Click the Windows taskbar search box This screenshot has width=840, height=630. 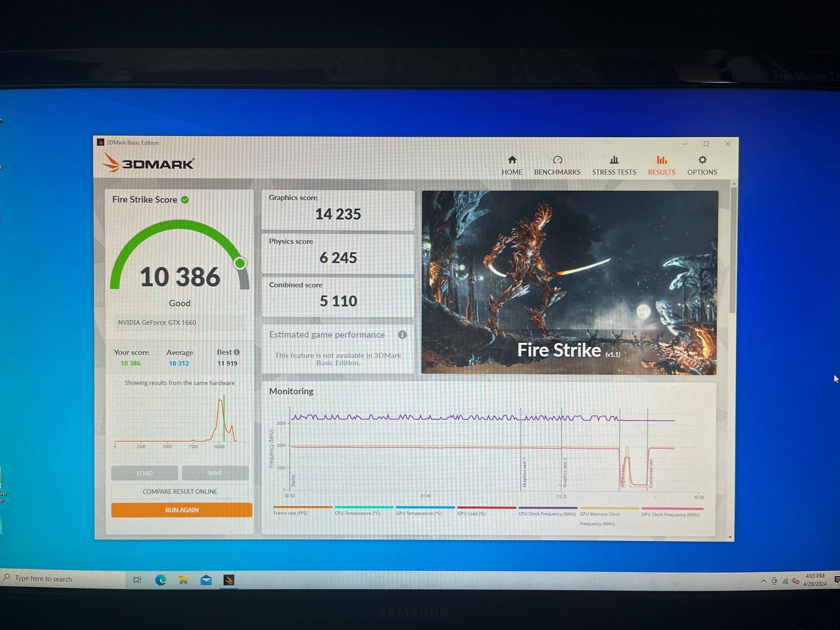point(63,579)
